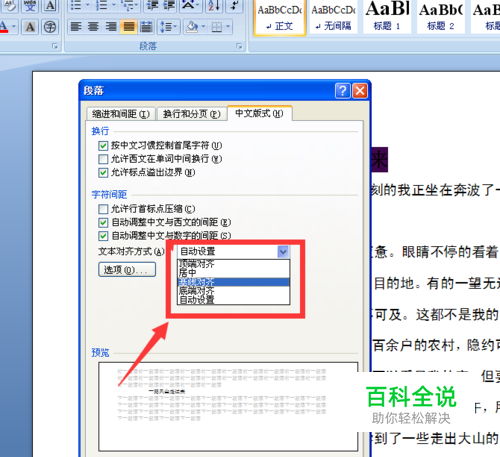Click the 选项(O)... button
Screen dimensions: 500x457
point(127,269)
